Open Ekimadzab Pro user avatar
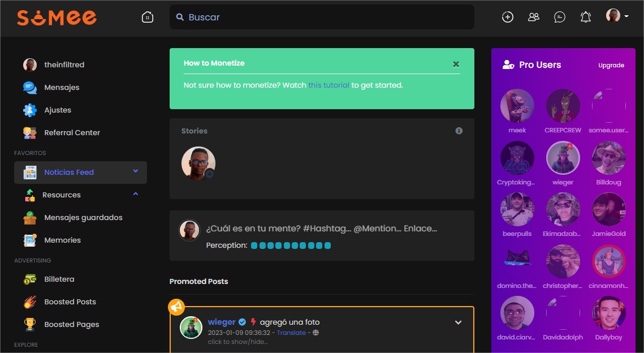This screenshot has width=644, height=353. pos(563,209)
